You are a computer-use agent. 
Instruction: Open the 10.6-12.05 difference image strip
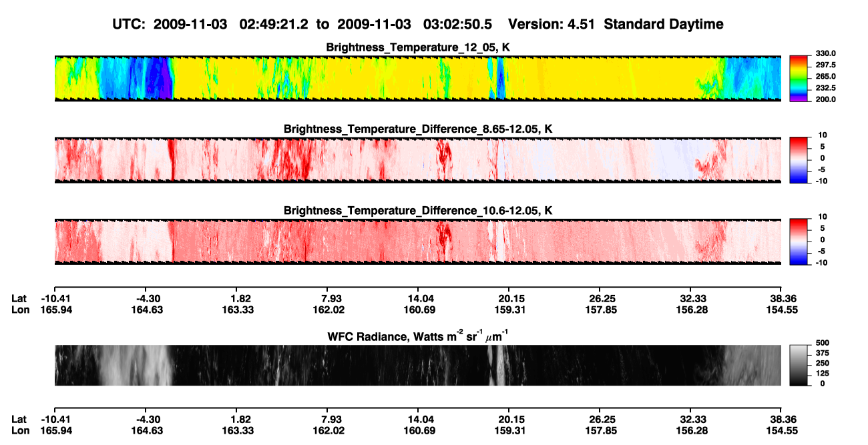click(418, 242)
